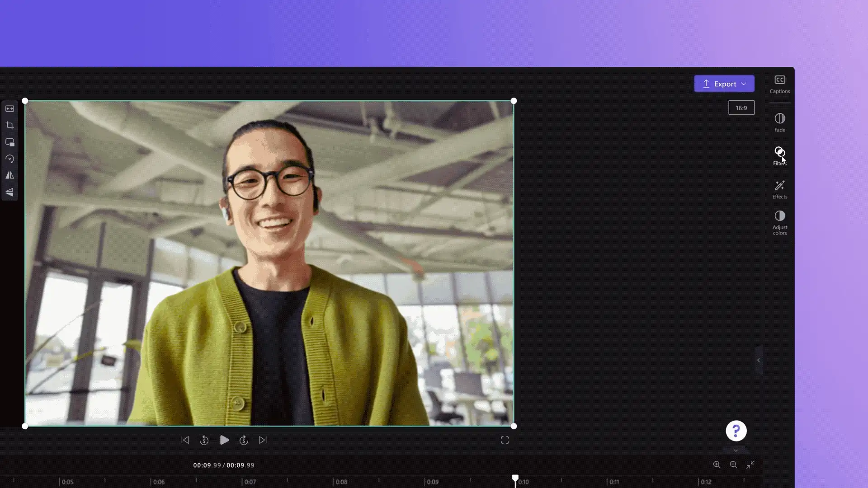Screen dimensions: 868x488
Task: Collapse the right property panel arrow
Action: (x=759, y=360)
